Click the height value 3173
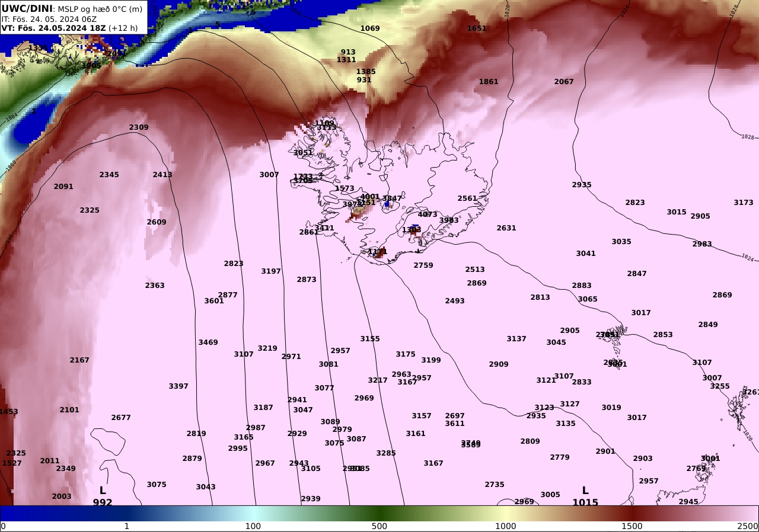Screen dimensions: 759x532 pos(744,203)
